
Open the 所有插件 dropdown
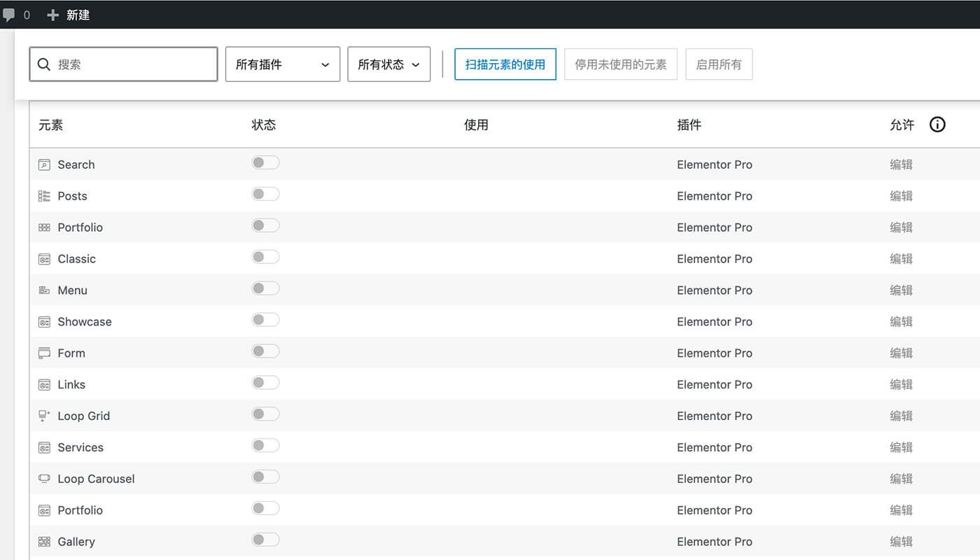pyautogui.click(x=282, y=64)
